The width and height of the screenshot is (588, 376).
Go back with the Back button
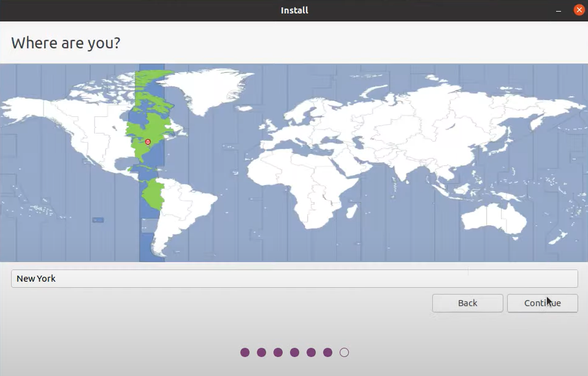coord(467,303)
